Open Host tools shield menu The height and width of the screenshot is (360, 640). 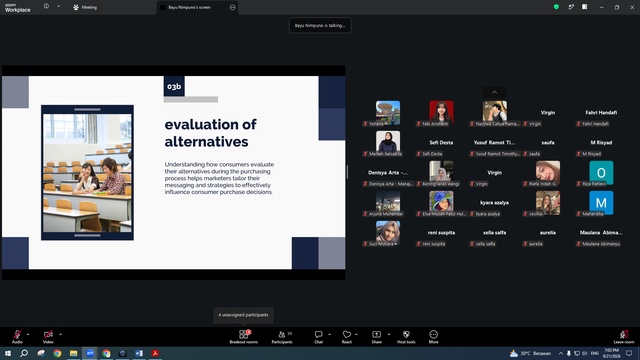[x=406, y=336]
